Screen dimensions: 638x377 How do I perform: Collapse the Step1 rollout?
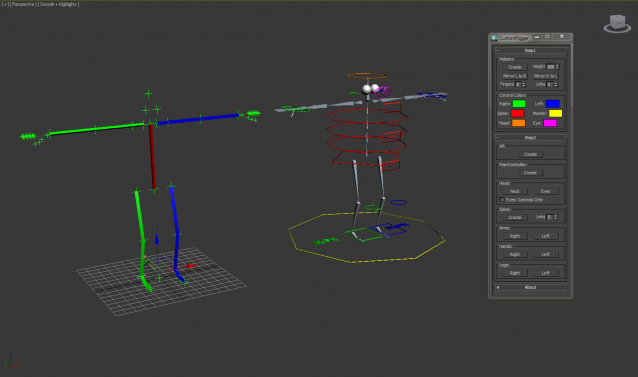[530, 50]
